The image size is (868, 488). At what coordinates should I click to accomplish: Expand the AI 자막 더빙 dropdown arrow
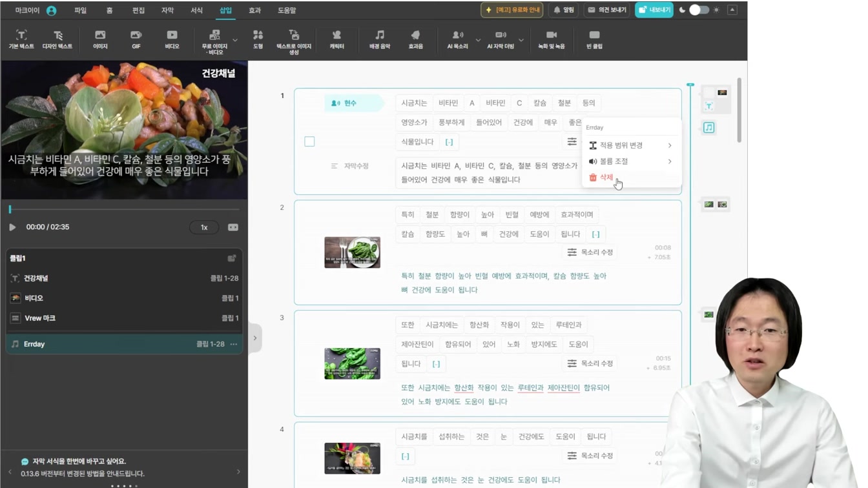(521, 40)
